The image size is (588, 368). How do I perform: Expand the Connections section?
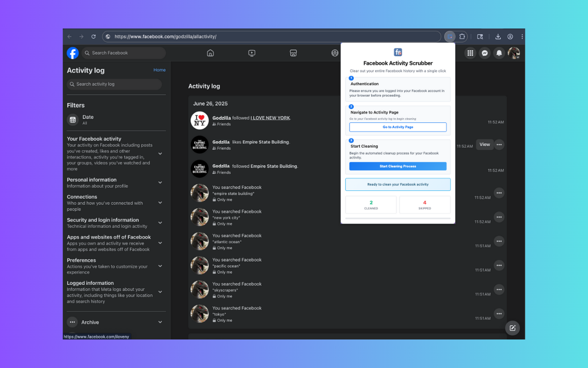160,202
